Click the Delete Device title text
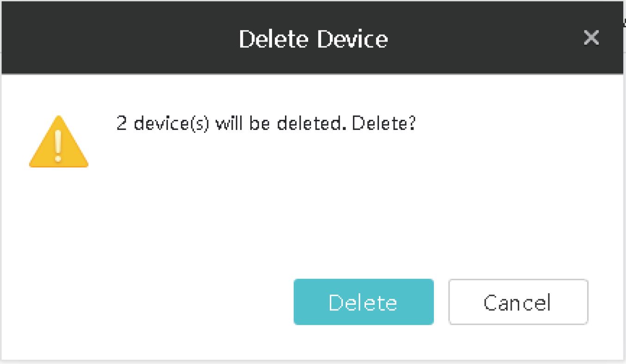Screen dimensions: 626x364 click(313, 38)
